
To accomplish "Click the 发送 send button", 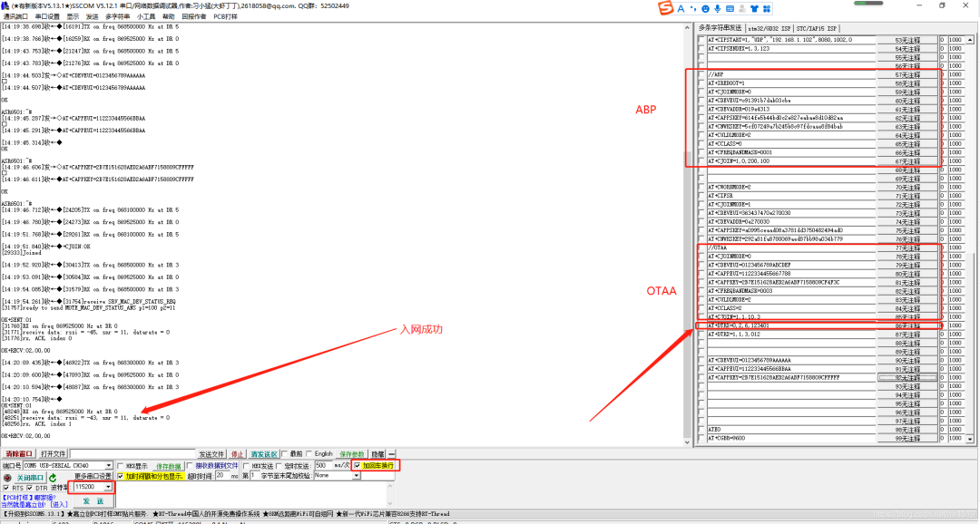I will coord(93,501).
